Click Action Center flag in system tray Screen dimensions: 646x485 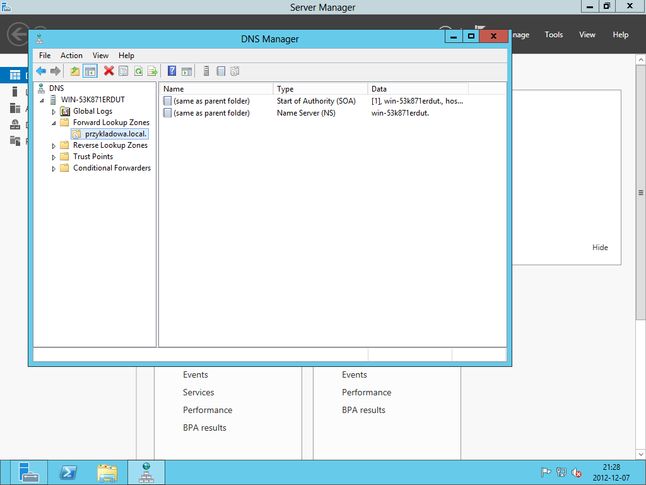(545, 472)
